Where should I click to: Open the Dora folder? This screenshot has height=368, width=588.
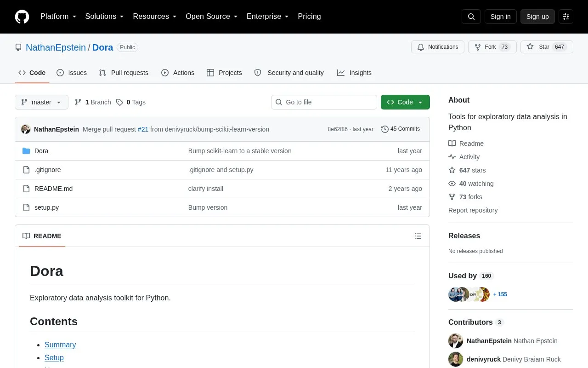[41, 151]
